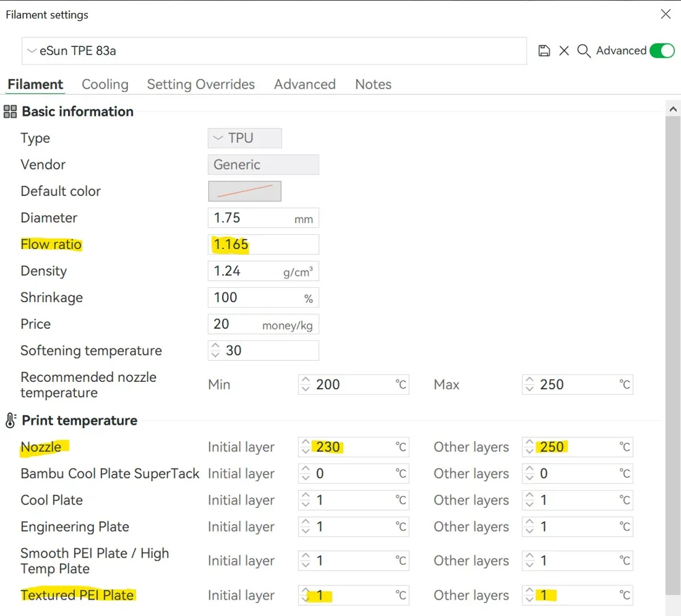681x616 pixels.
Task: Click Cool Plate other layers stepper
Action: [x=529, y=500]
